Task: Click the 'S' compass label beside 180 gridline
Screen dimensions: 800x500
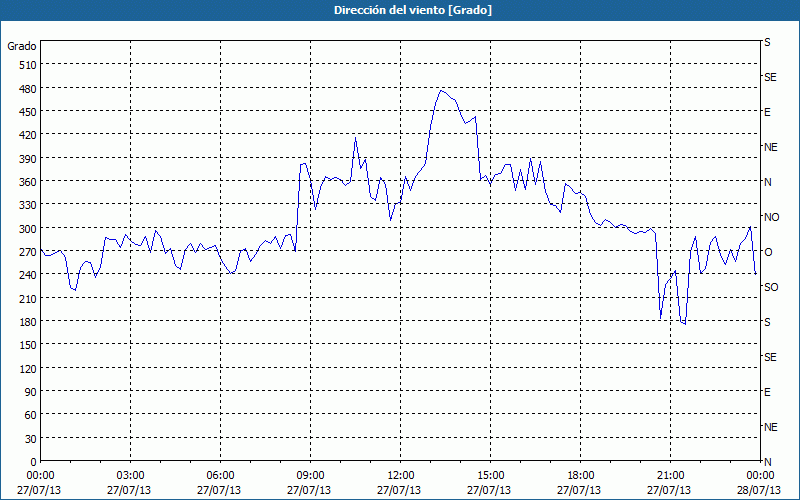Action: pos(767,322)
